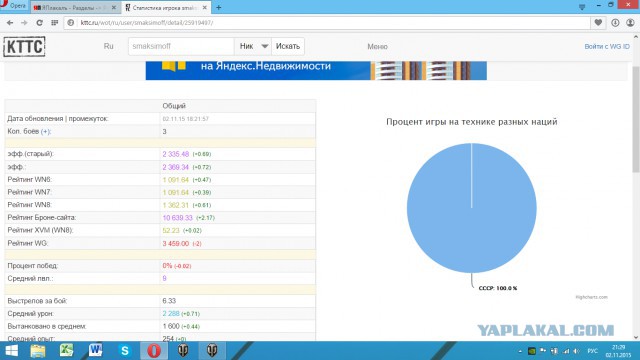Click the Выстрелов за бой row label
Image resolution: width=640 pixels, height=360 pixels.
point(37,301)
